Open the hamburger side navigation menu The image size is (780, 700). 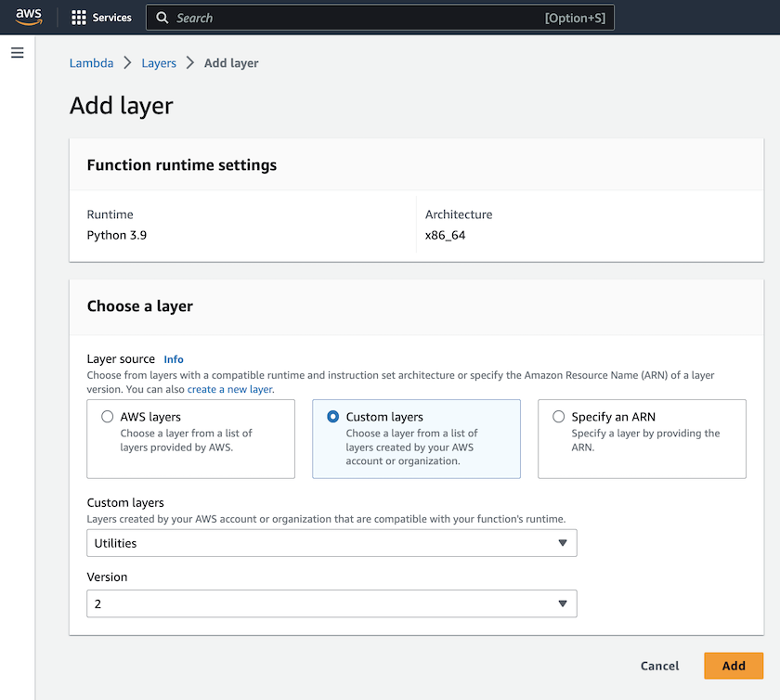coord(17,53)
